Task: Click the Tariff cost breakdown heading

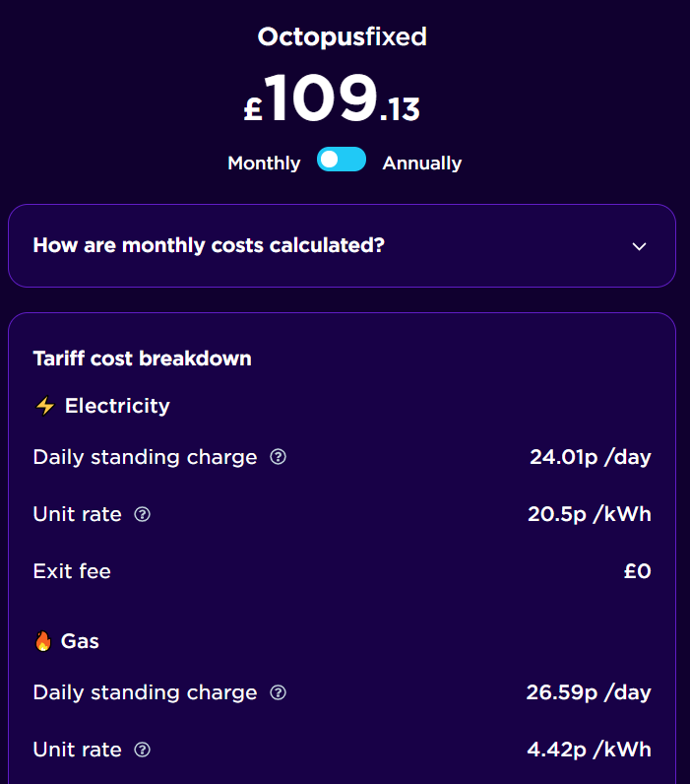Action: coord(142,359)
